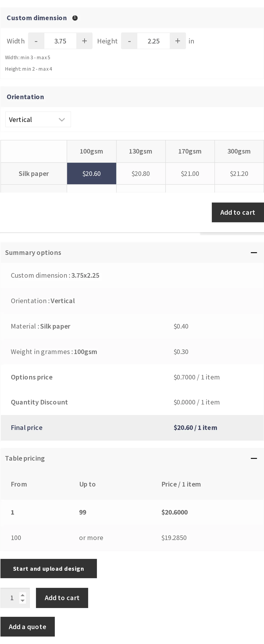Click the Silk paper row header

34,174
